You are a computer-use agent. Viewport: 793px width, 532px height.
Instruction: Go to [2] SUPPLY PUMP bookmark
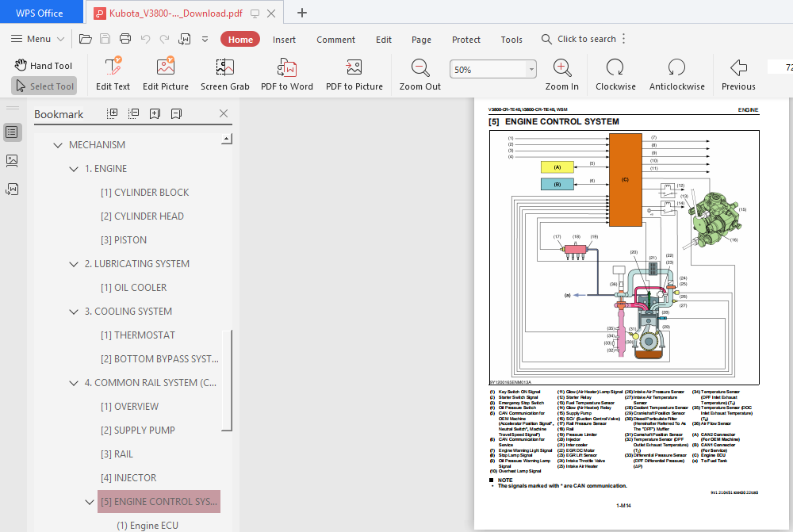coord(137,430)
